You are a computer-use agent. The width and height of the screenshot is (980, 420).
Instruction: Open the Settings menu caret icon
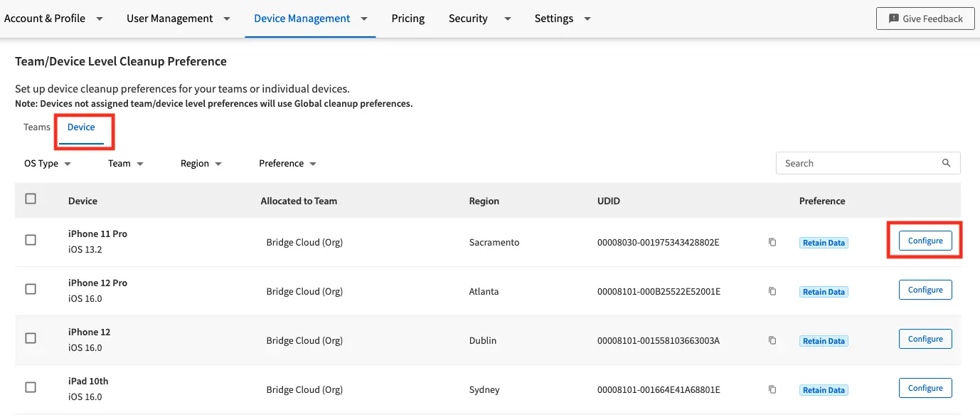click(587, 19)
